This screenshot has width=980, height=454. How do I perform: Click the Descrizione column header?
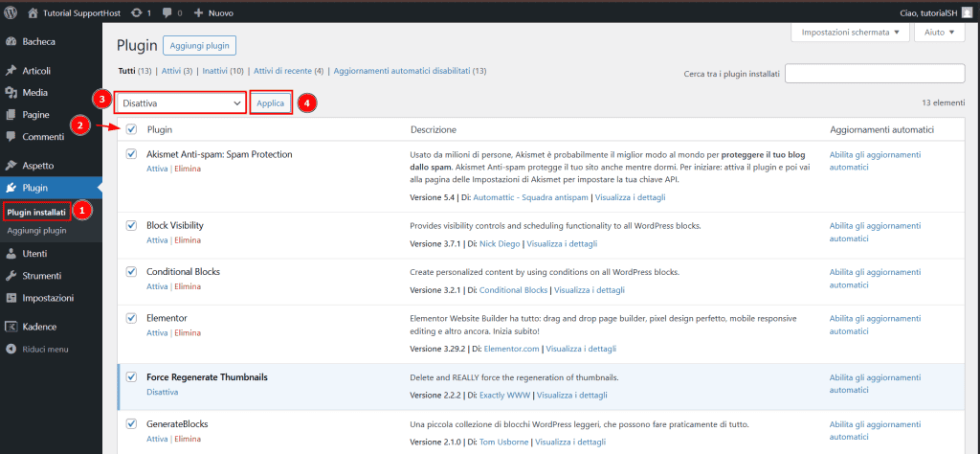[434, 129]
